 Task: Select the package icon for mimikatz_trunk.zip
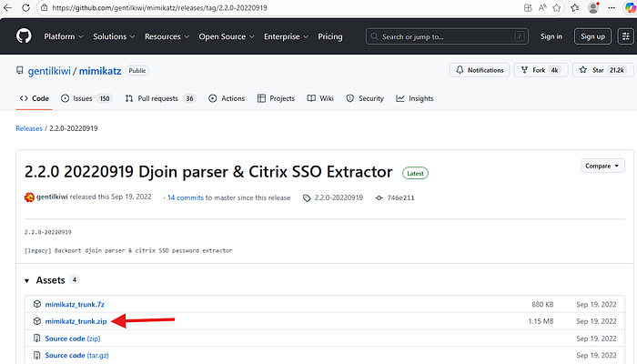[37, 321]
